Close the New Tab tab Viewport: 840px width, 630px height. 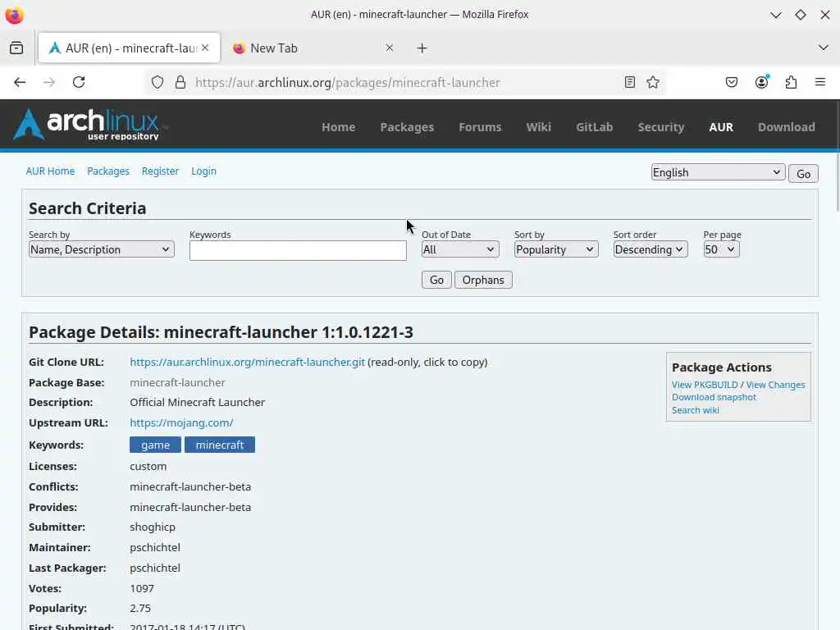pos(390,48)
